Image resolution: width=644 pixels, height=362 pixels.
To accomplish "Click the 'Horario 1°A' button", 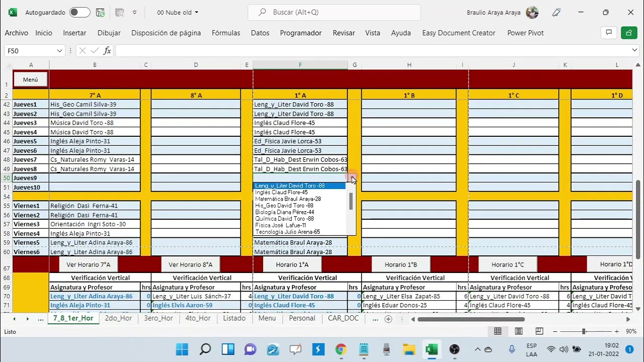I will [x=292, y=264].
